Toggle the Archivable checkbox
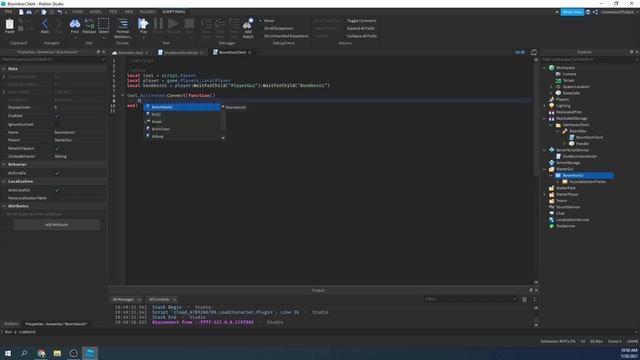 click(x=57, y=173)
